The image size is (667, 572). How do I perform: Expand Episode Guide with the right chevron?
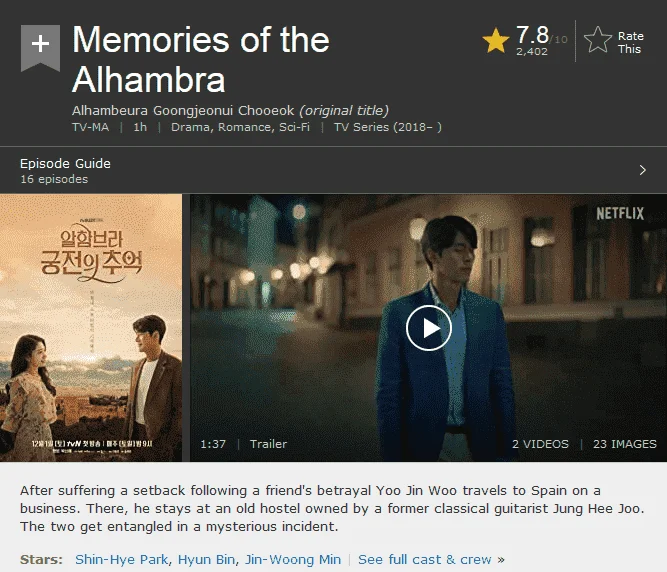tap(642, 170)
